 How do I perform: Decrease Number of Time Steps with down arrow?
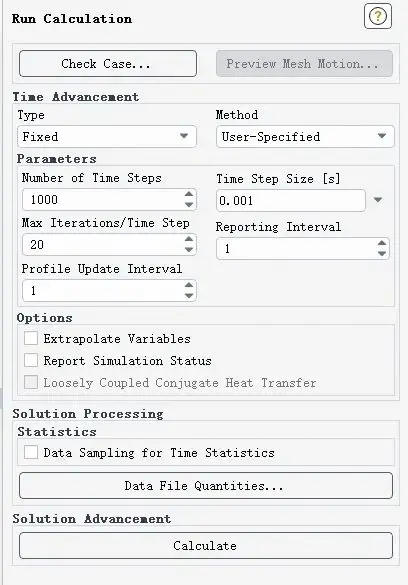pos(189,204)
